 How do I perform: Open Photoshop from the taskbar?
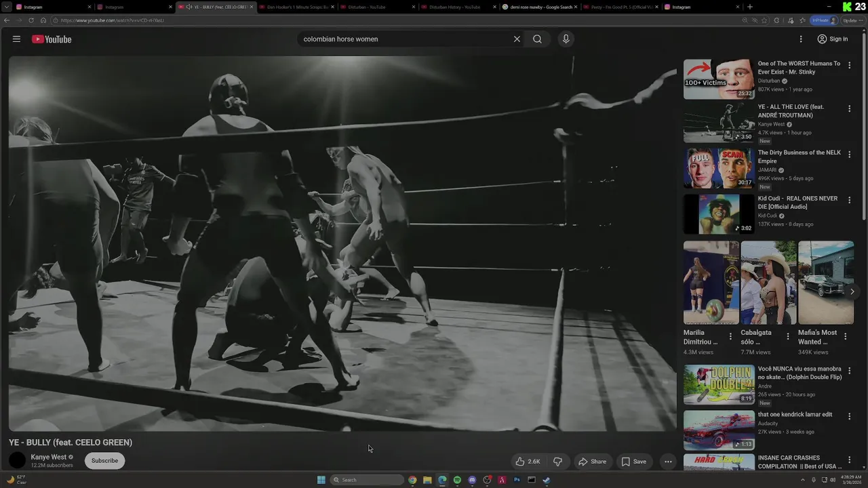pyautogui.click(x=517, y=480)
